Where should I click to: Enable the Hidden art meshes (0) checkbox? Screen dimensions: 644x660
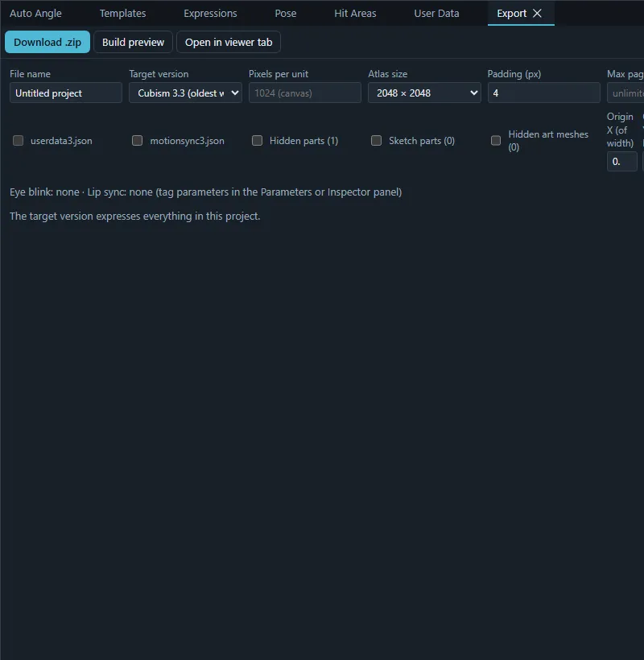point(496,141)
